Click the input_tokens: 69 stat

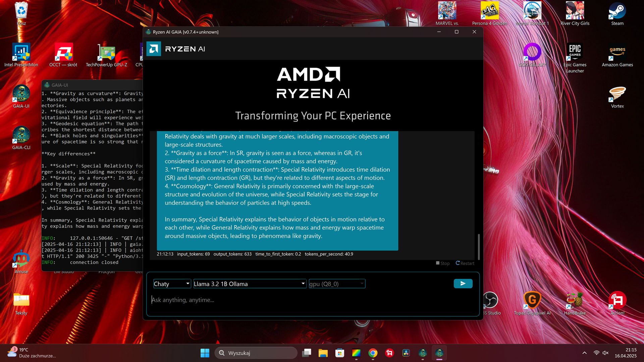click(x=193, y=254)
